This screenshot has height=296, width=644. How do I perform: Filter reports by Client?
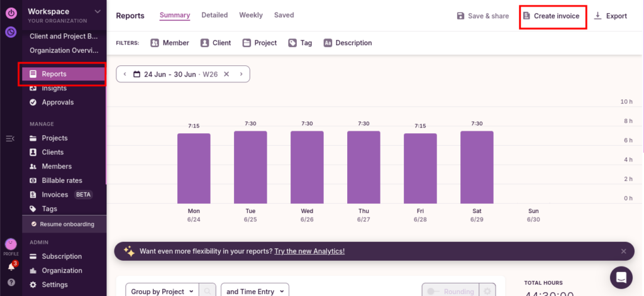215,43
